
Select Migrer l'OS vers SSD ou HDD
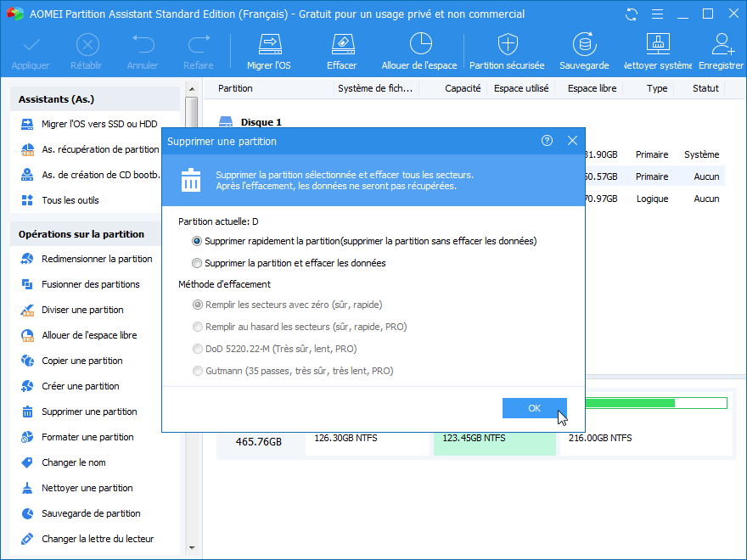coord(91,124)
